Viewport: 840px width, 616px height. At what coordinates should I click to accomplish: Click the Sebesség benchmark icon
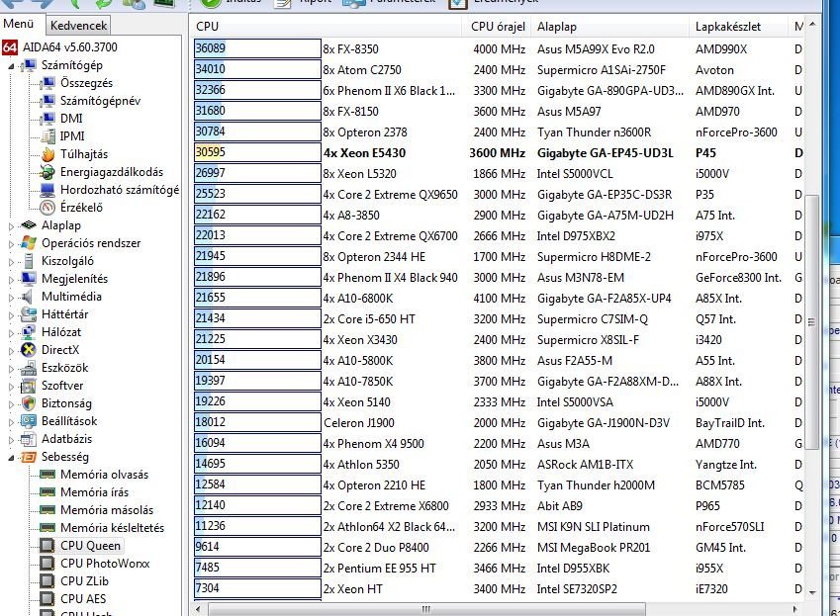(x=29, y=457)
